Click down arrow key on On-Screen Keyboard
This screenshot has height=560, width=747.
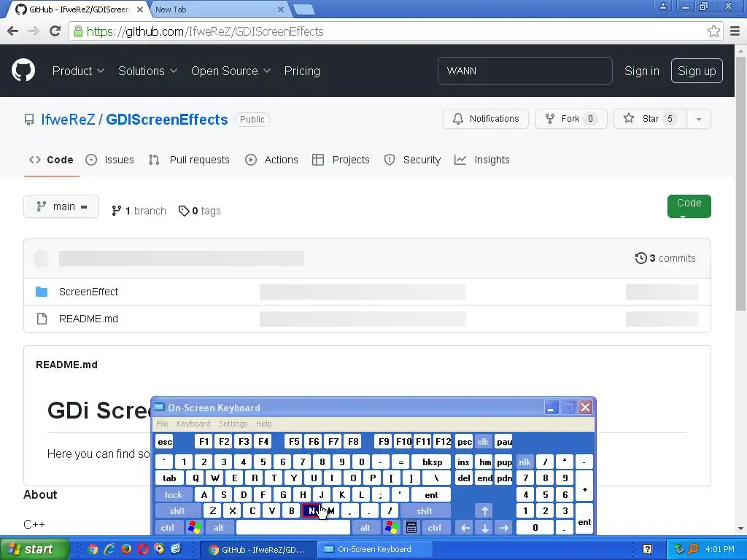click(x=484, y=528)
